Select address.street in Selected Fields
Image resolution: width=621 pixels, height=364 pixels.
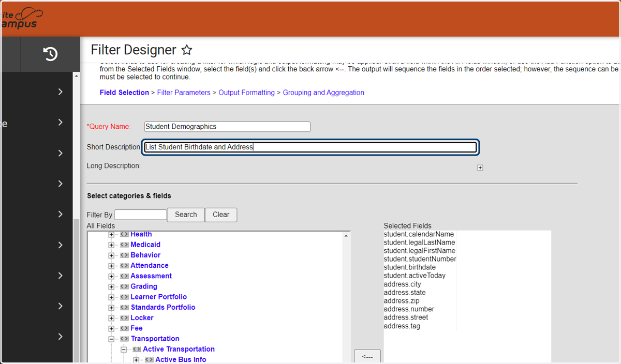[x=406, y=317]
